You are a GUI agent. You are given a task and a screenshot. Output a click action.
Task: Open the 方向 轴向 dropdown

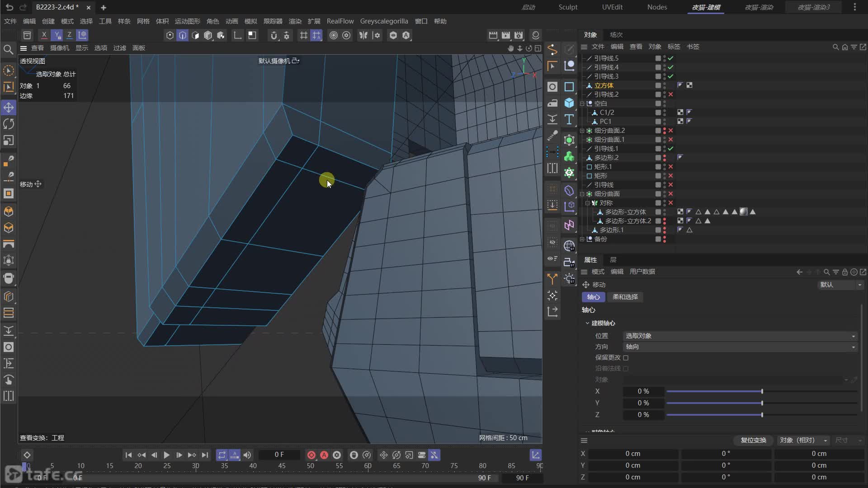click(x=740, y=347)
